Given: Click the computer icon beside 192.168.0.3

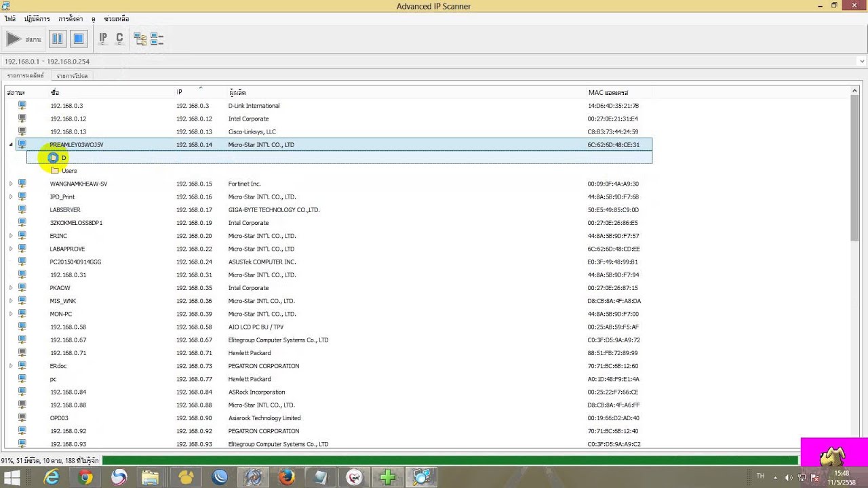Looking at the screenshot, I should point(22,106).
